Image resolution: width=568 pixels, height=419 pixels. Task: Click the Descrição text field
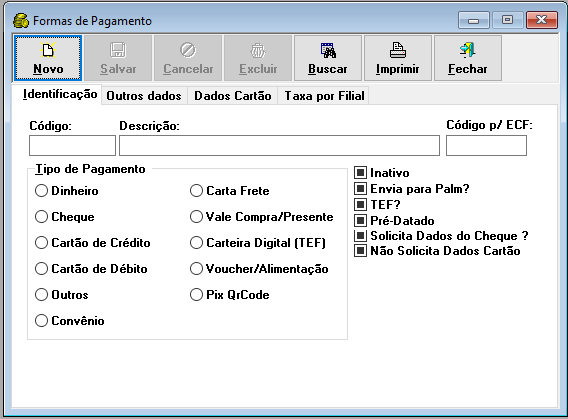point(279,146)
